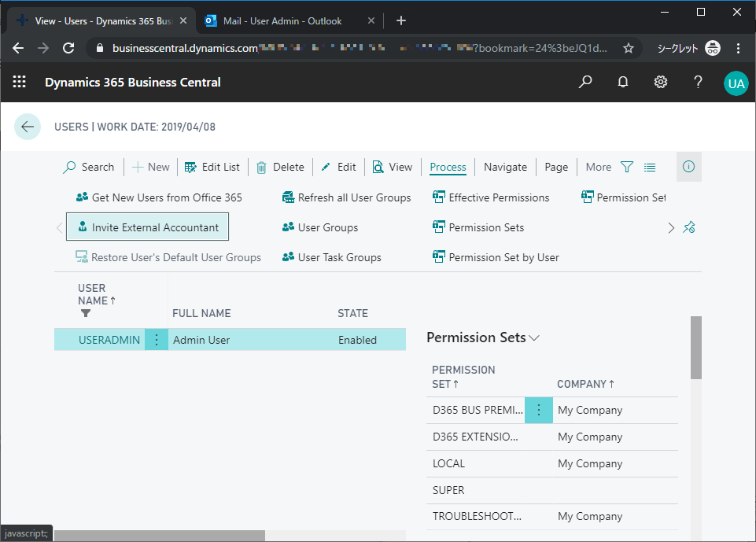The image size is (756, 542).
Task: Sort by User Name column
Action: 97,294
